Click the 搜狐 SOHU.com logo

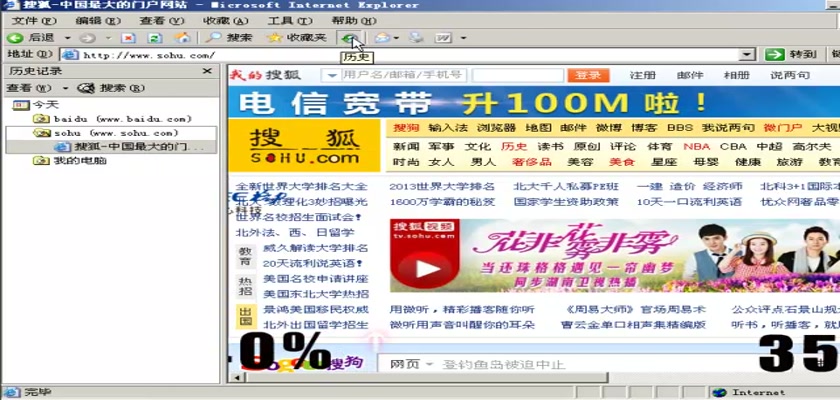point(304,146)
